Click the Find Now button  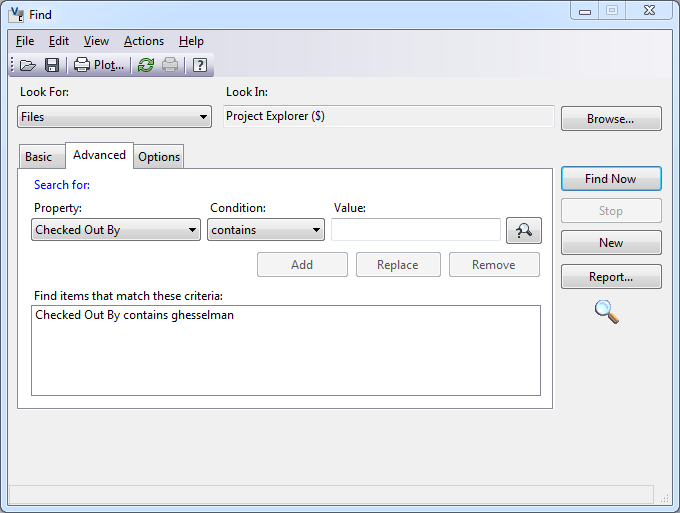point(611,179)
